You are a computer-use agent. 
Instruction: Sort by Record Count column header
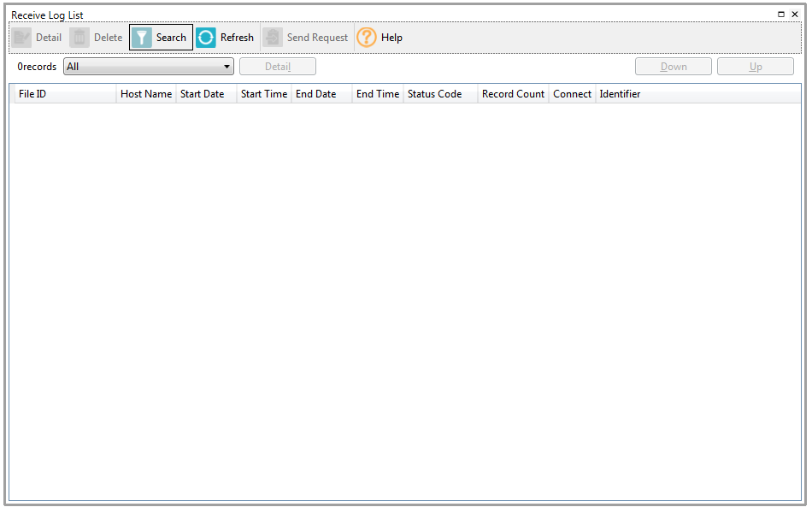click(513, 94)
